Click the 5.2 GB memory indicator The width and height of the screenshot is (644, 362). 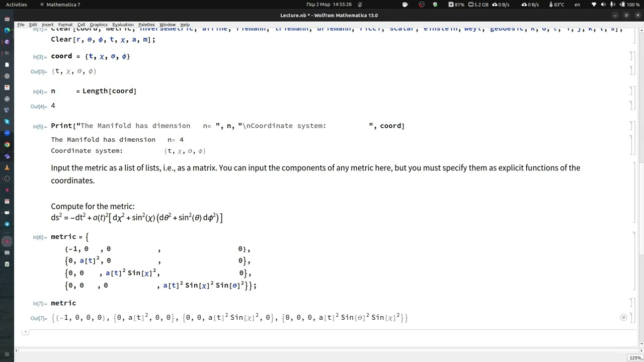478,5
